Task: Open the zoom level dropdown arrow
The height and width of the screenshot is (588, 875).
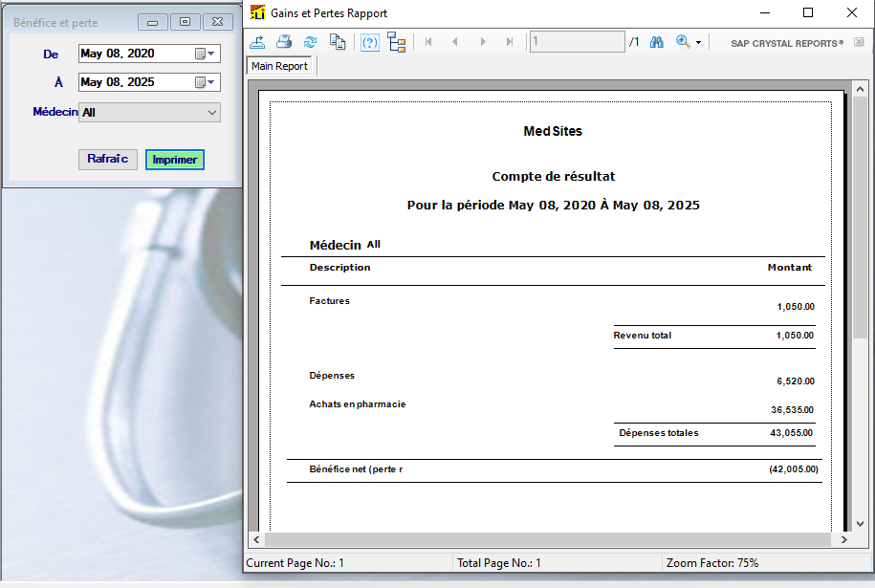Action: [x=699, y=43]
